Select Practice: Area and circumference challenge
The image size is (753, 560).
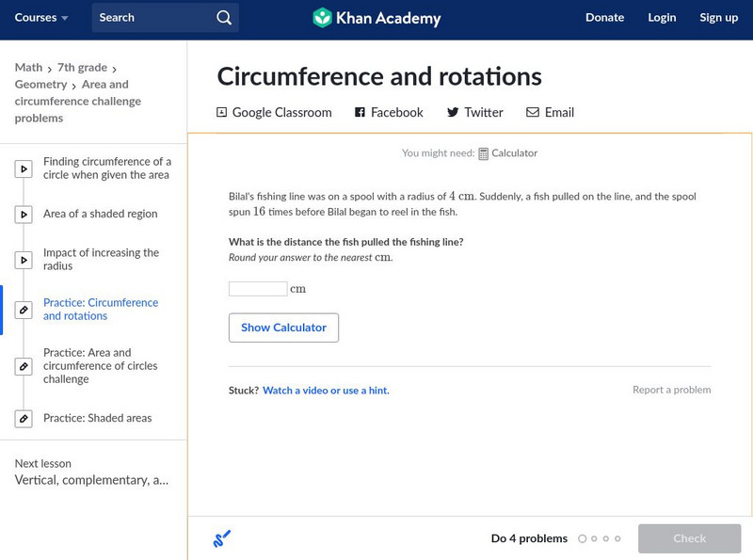tap(100, 366)
